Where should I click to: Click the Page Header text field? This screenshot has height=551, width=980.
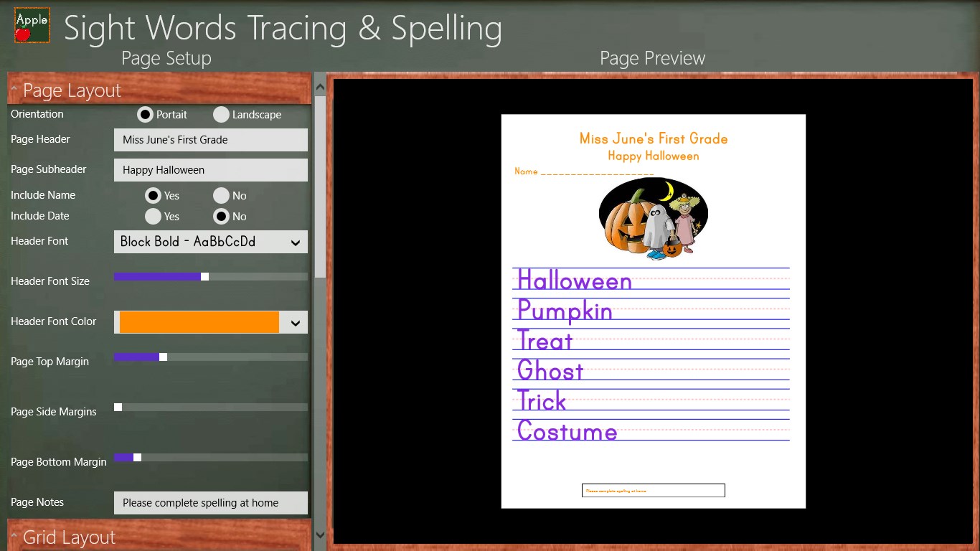point(210,140)
